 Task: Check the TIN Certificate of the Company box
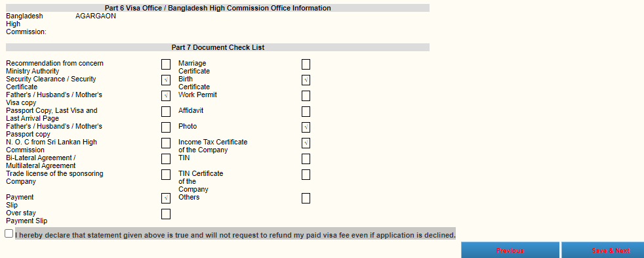click(x=306, y=175)
